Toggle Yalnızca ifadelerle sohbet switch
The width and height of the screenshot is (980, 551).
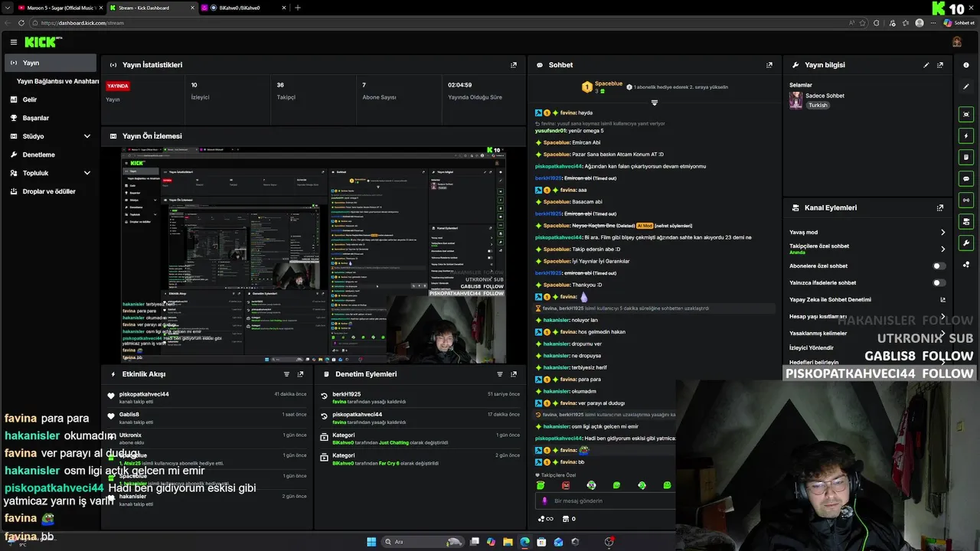pyautogui.click(x=939, y=283)
